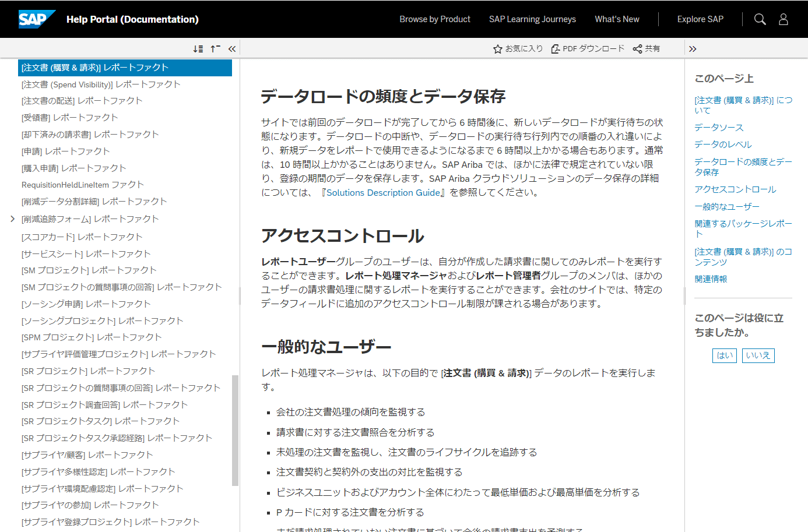Image resolution: width=808 pixels, height=532 pixels.
Task: Collapse the right panel with double chevron
Action: tap(693, 49)
